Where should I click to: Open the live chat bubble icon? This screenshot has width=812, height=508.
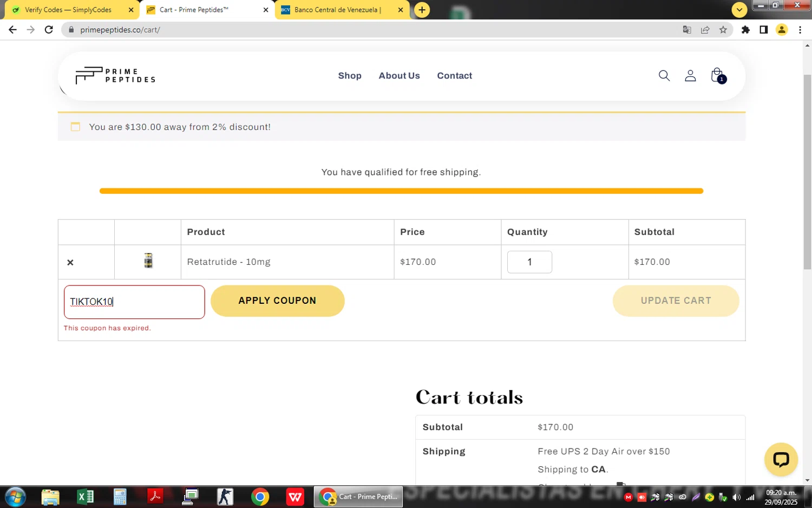tap(781, 460)
